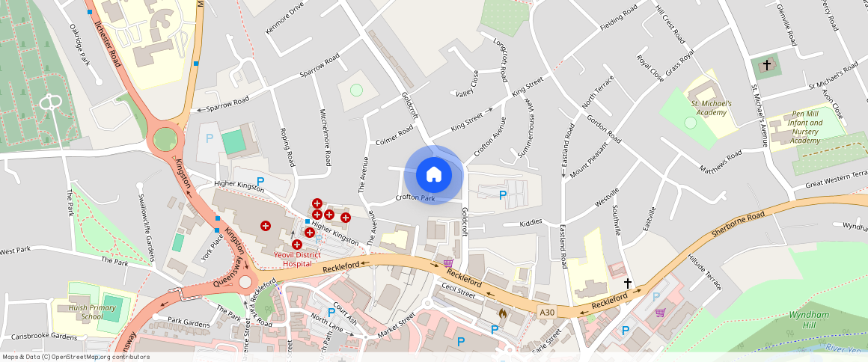Screen dimensions: 868x362
Task: Click the green roundabout on Ilchester Road
Action: tap(165, 139)
